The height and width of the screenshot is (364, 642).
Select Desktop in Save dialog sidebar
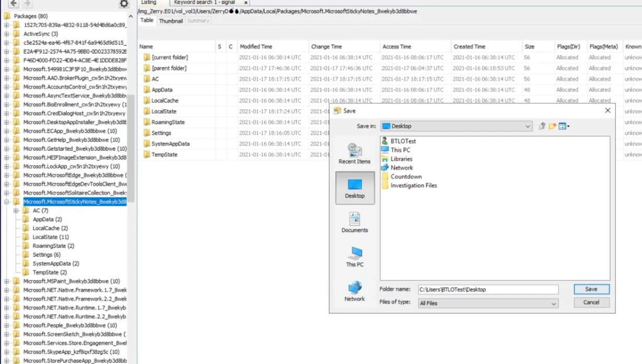pyautogui.click(x=355, y=187)
